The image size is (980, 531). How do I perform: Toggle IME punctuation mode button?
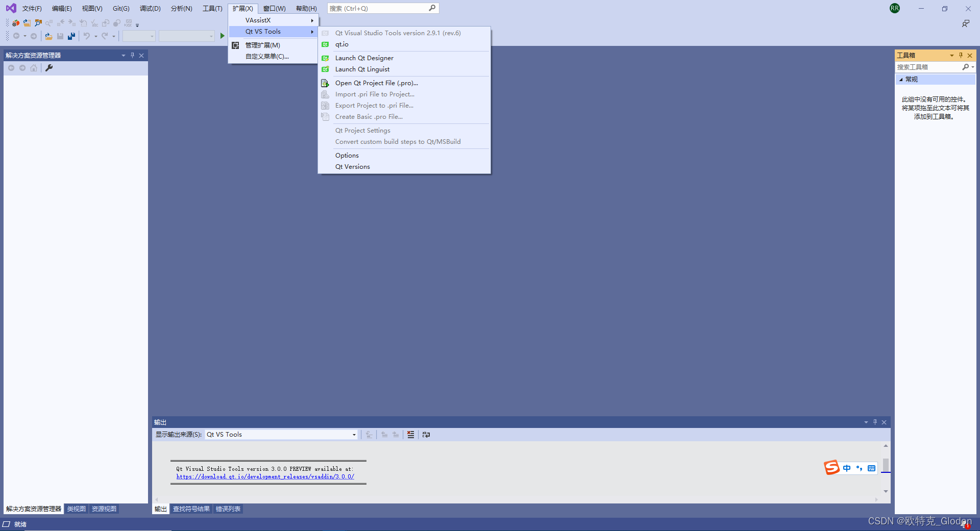(859, 468)
